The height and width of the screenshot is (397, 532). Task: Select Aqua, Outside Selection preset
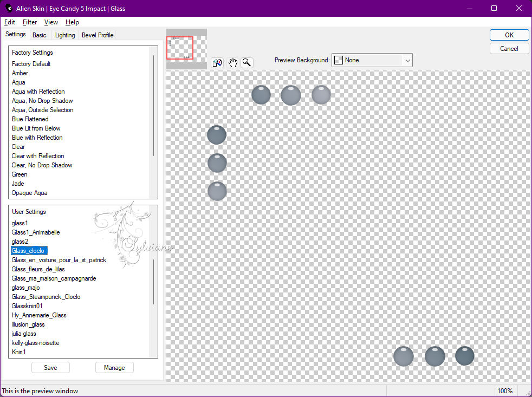coord(42,109)
